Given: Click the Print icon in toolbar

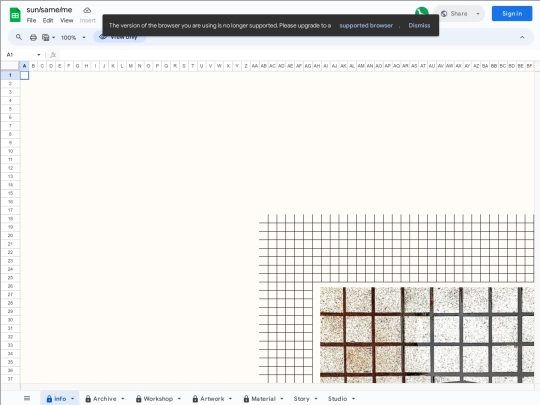Looking at the screenshot, I should click(33, 37).
